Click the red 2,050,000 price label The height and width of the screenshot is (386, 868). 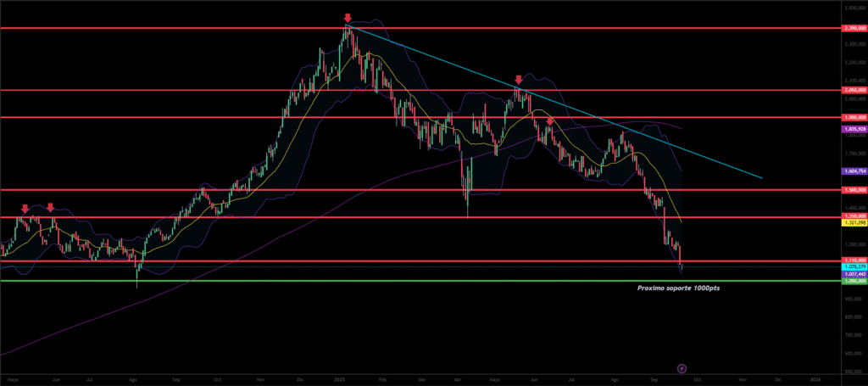tap(854, 90)
